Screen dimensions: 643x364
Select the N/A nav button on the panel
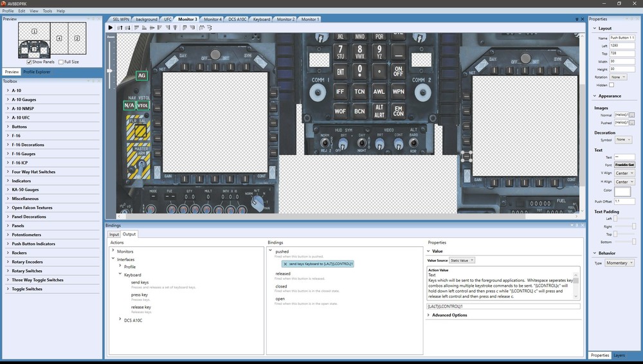pos(129,105)
